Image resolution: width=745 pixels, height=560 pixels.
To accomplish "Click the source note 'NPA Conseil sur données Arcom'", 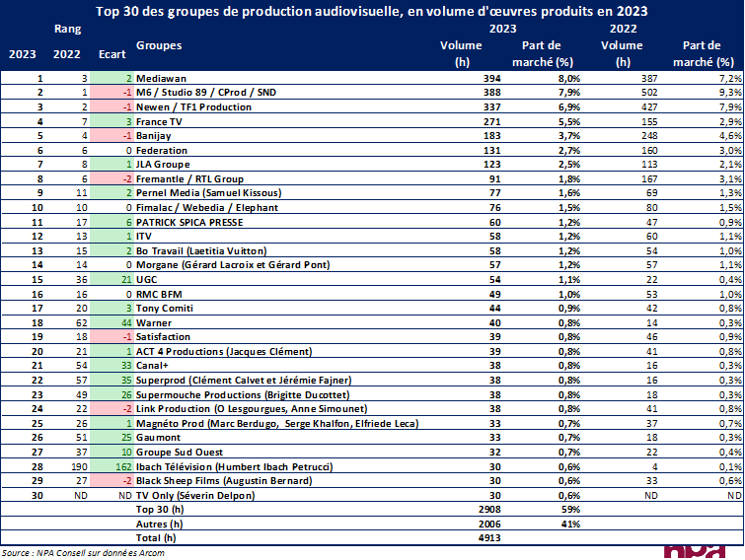I will [x=101, y=553].
